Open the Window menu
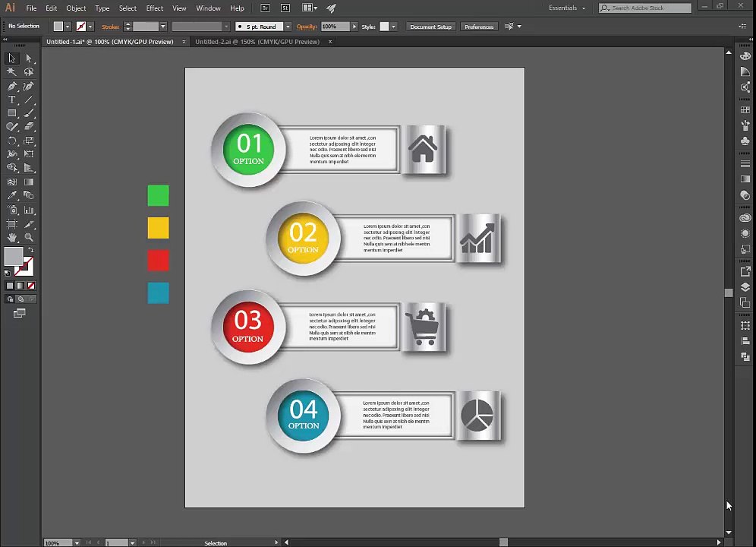 pos(208,8)
